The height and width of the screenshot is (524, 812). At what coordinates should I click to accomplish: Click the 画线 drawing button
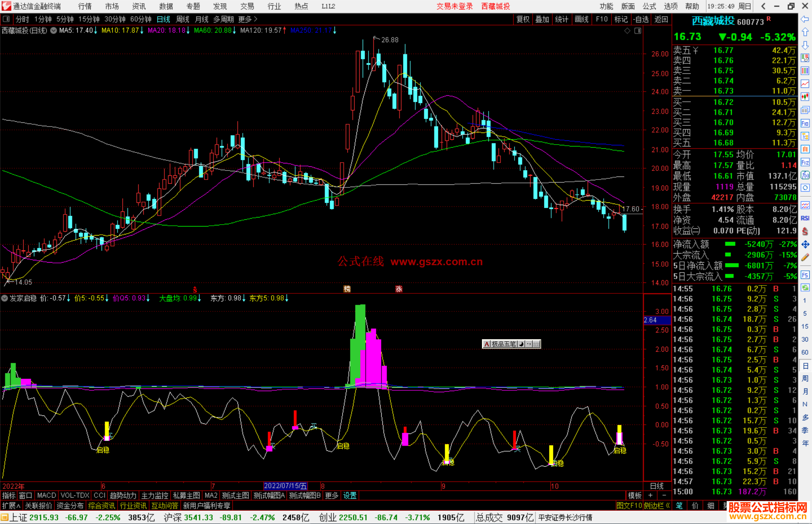point(582,19)
